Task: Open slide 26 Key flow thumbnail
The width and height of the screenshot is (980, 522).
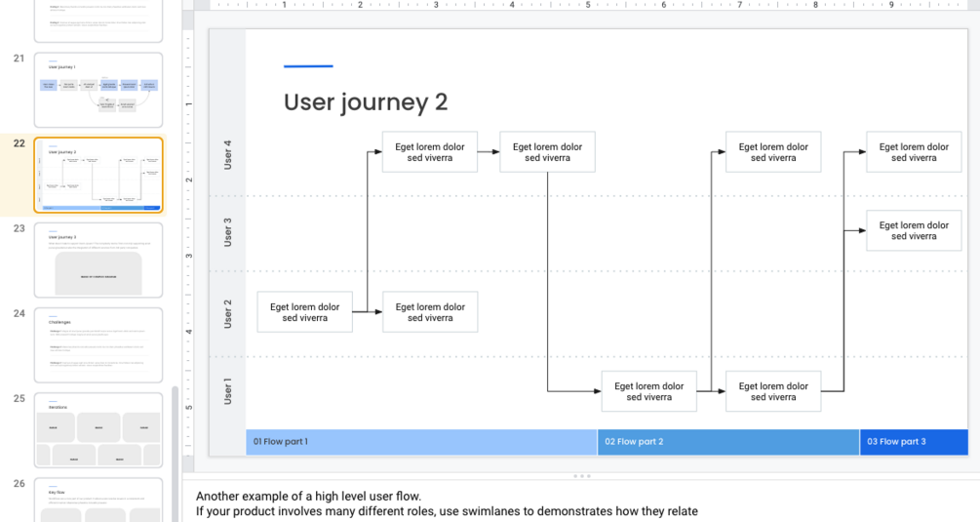Action: (x=98, y=500)
